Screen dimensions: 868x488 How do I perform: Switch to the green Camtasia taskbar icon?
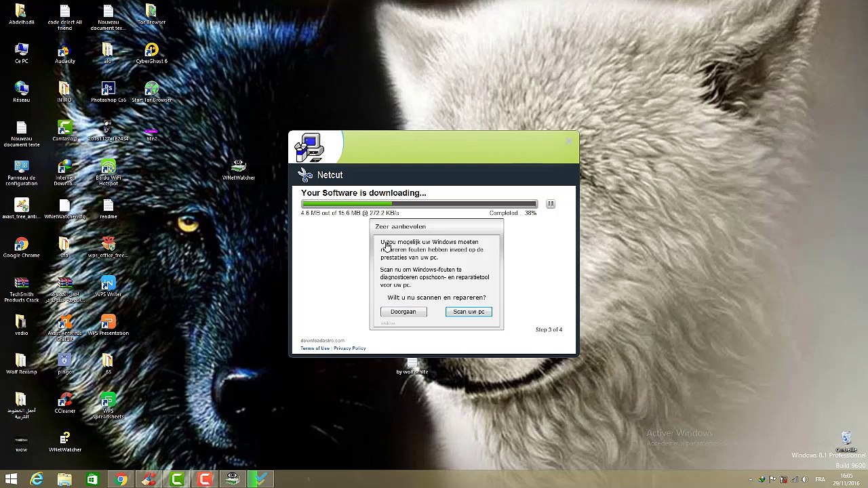point(176,480)
